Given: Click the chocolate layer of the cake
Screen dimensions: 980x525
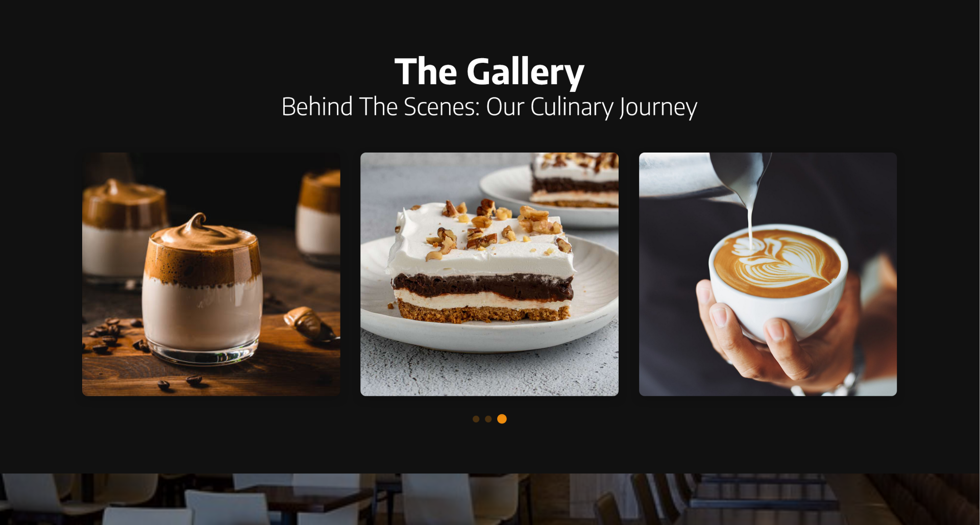Looking at the screenshot, I should [x=482, y=286].
